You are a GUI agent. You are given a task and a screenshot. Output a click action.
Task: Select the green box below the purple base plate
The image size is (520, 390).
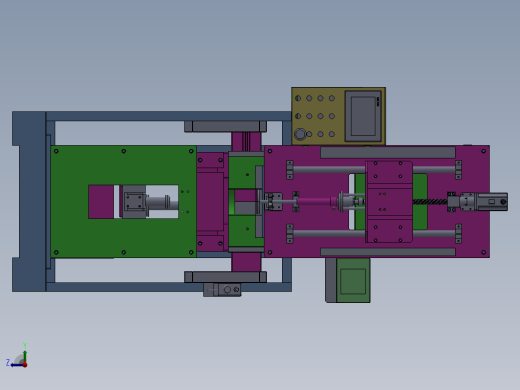[x=353, y=280]
